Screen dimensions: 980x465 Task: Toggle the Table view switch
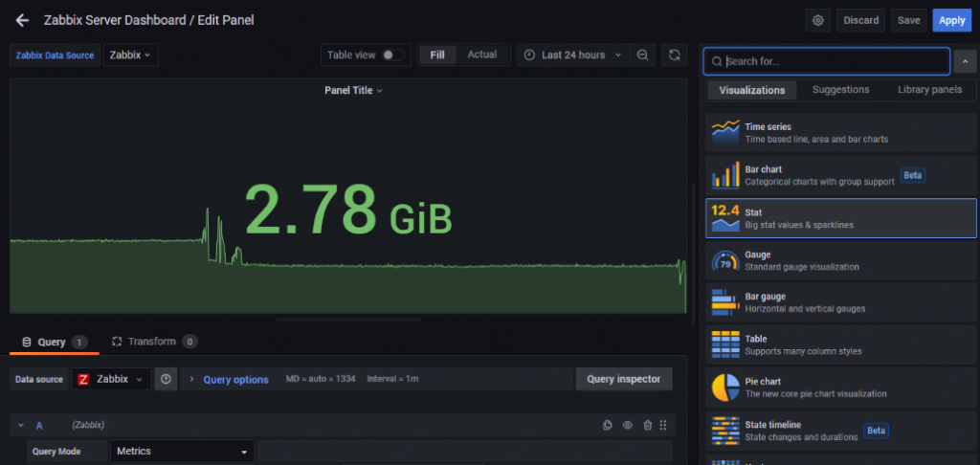pos(393,55)
